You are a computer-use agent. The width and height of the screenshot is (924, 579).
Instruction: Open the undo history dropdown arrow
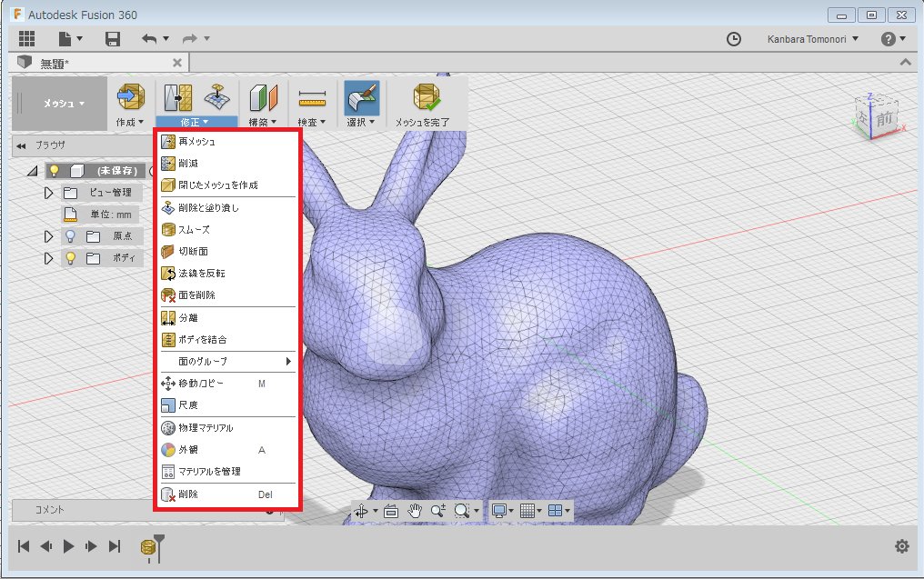pyautogui.click(x=166, y=39)
